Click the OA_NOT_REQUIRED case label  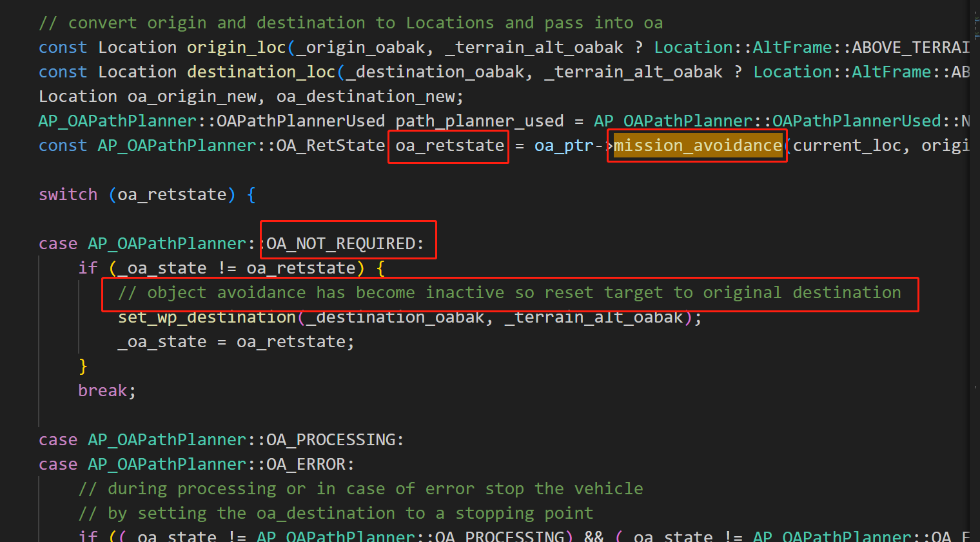click(x=340, y=244)
